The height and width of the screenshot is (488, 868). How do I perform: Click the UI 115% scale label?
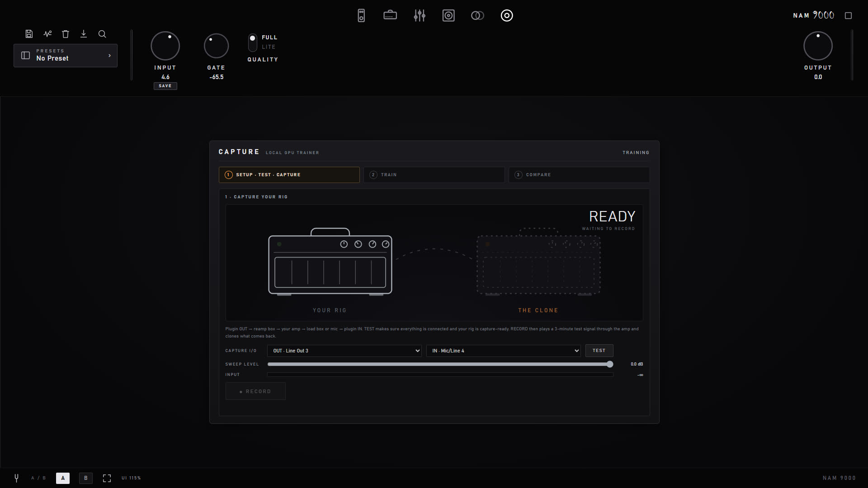coord(131,478)
